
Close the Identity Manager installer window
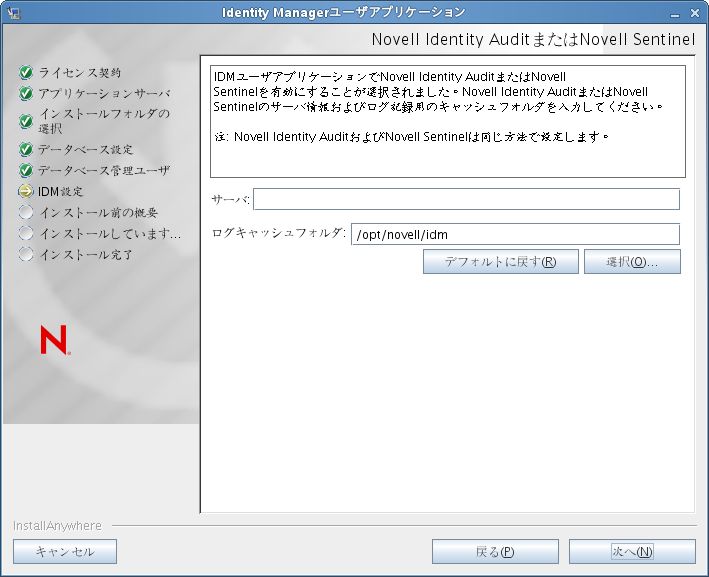pos(695,14)
